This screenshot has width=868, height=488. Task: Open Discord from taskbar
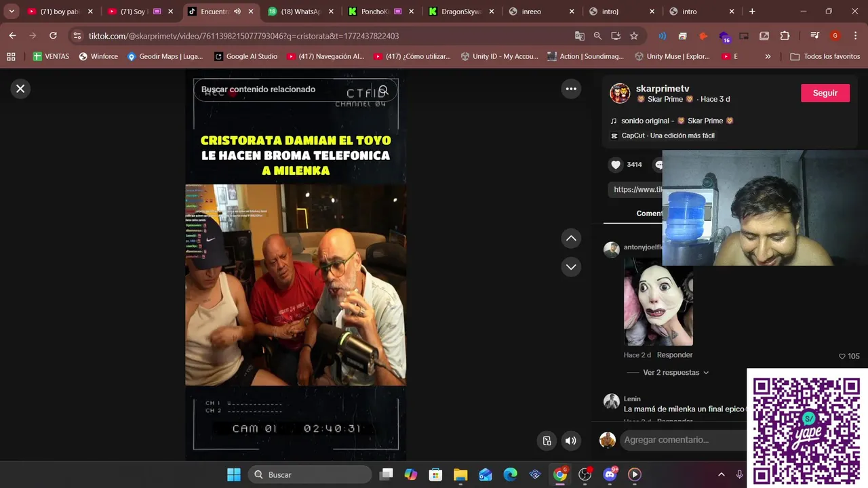pyautogui.click(x=610, y=474)
